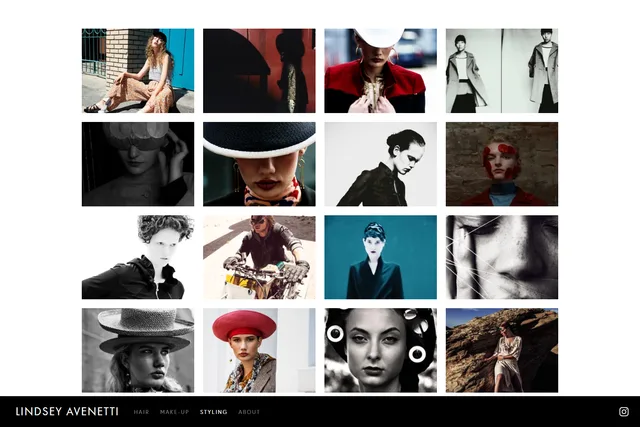View white hat and red velvet jacket photo
Screen dimensions: 640x427
click(380, 71)
